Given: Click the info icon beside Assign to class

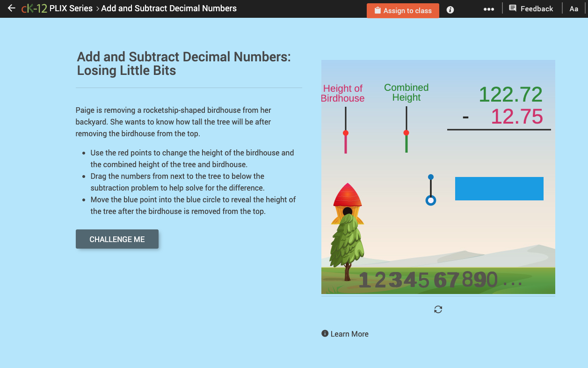Looking at the screenshot, I should point(450,10).
